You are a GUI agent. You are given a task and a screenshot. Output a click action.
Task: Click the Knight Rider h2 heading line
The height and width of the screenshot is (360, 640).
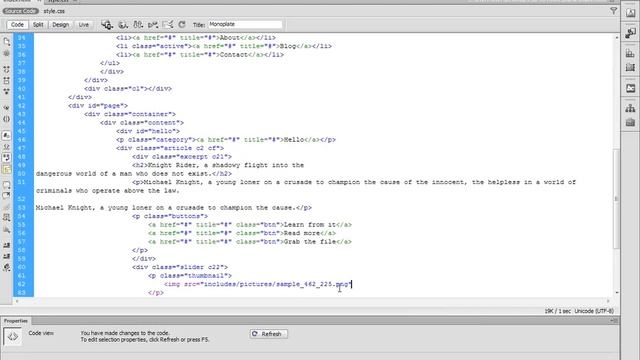tap(218, 165)
